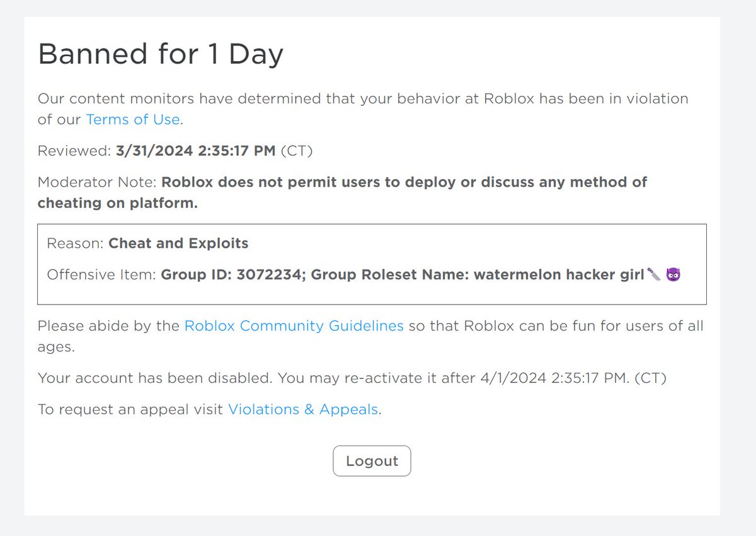Open the Roblox Community Guidelines link
This screenshot has width=756, height=536.
click(x=294, y=326)
